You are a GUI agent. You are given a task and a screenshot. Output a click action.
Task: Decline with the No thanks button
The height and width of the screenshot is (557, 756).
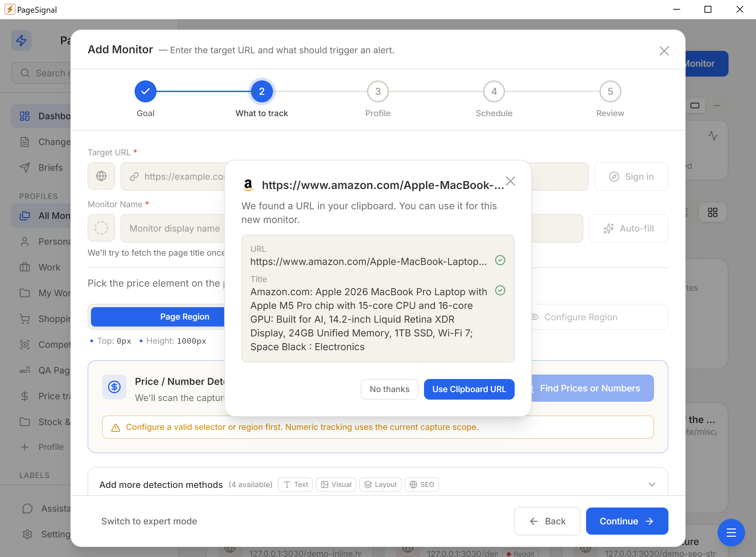389,389
